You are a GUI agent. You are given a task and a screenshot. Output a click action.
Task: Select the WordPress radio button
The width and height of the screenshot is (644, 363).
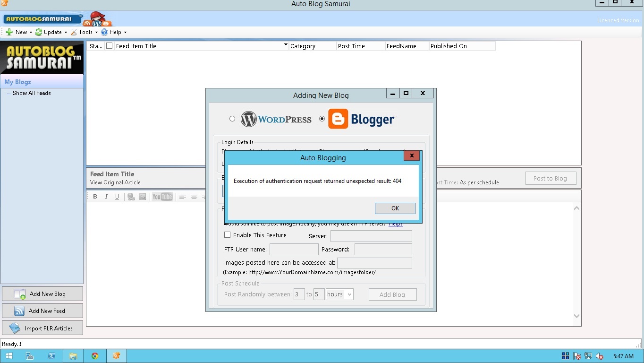coord(232,119)
